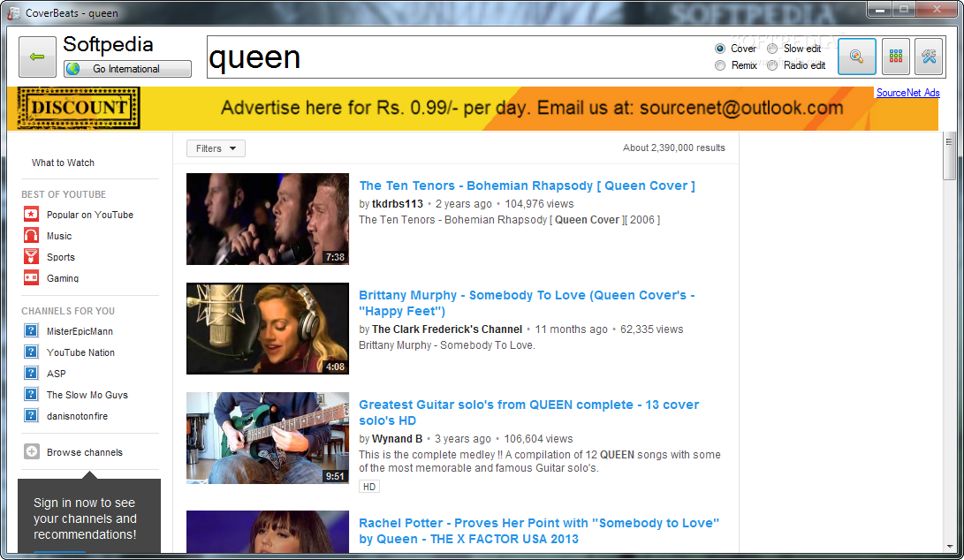The image size is (964, 560).
Task: Open Greatest Guitar solo's from QUEEN title
Action: click(x=528, y=412)
